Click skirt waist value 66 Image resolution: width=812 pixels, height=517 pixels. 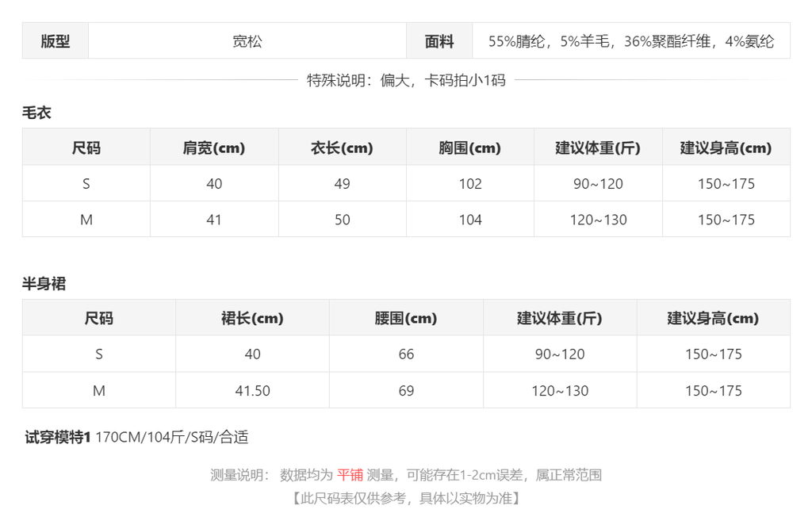[x=406, y=354]
